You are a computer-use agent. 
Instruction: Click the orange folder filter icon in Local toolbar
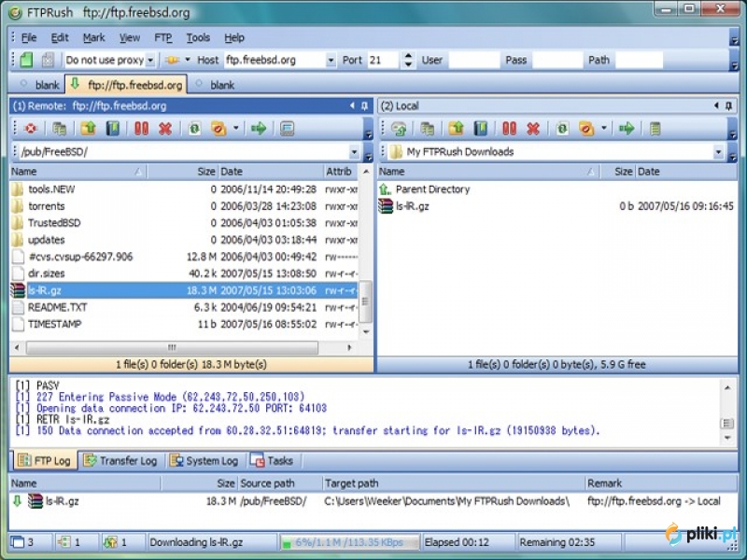pyautogui.click(x=586, y=129)
